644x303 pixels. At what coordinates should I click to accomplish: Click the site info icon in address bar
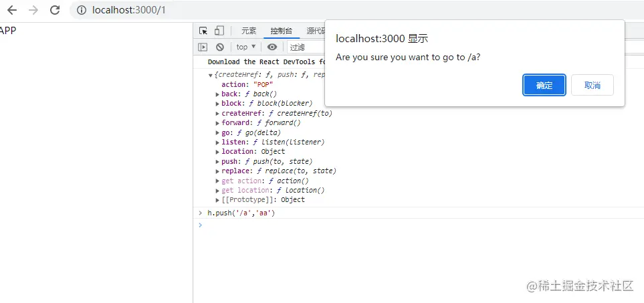82,10
